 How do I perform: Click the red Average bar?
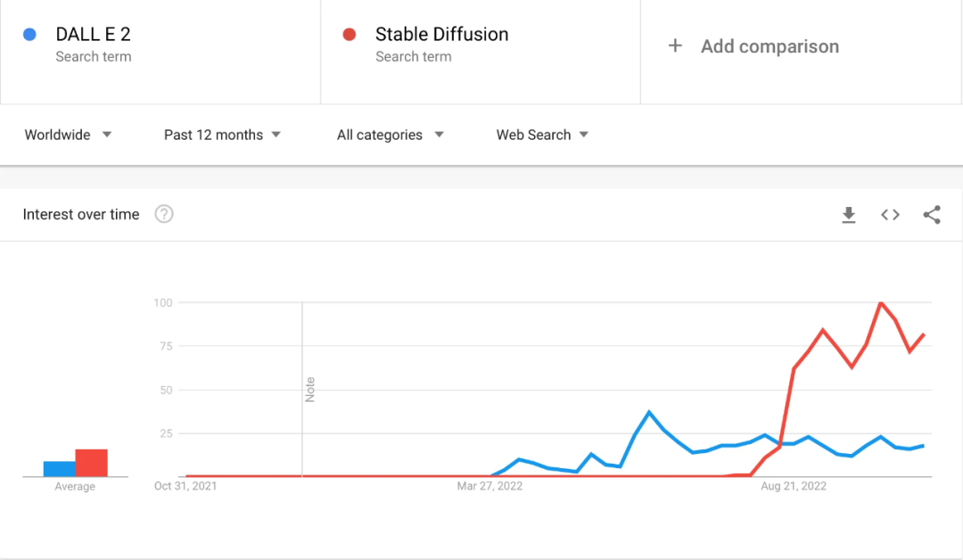click(91, 463)
